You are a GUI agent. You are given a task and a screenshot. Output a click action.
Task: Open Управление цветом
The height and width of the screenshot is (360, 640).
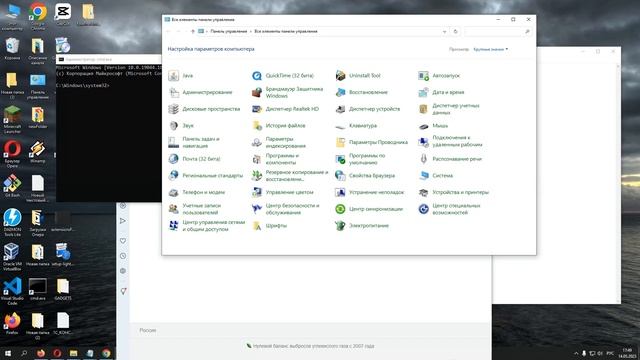(282, 192)
